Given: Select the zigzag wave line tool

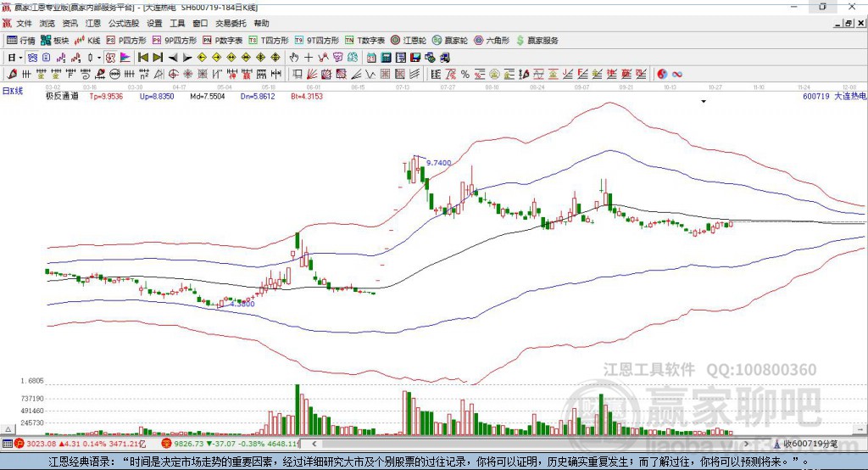Looking at the screenshot, I should (370, 75).
